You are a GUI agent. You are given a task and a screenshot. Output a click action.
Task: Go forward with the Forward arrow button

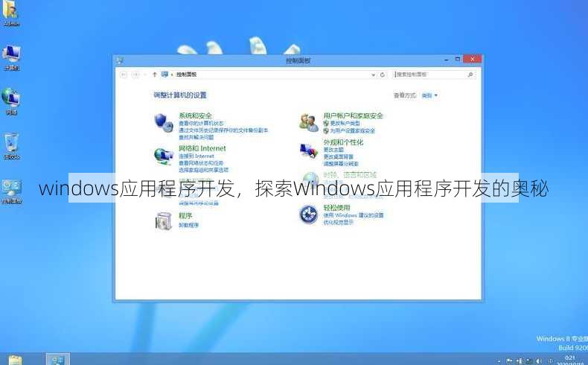[135, 74]
